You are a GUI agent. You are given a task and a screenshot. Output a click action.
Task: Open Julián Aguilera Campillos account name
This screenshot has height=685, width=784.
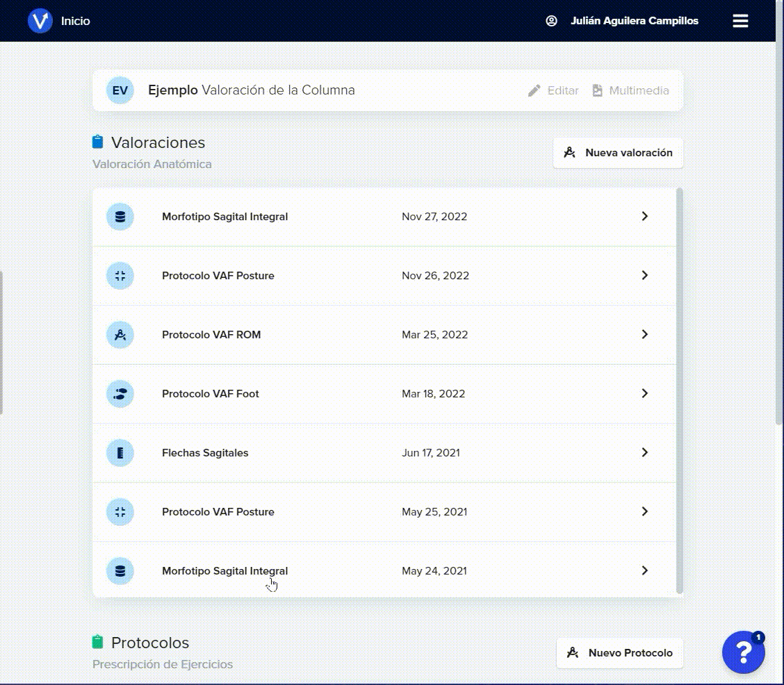click(x=635, y=21)
